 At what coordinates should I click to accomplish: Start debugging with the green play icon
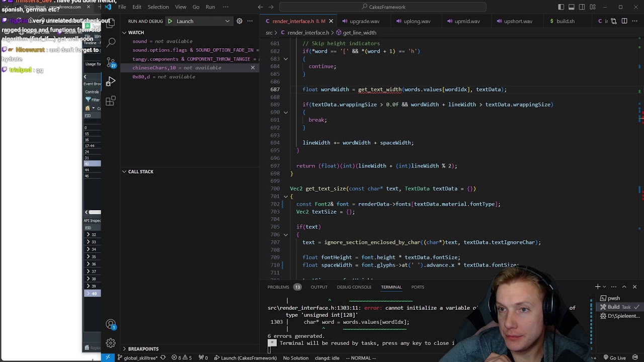(x=170, y=21)
